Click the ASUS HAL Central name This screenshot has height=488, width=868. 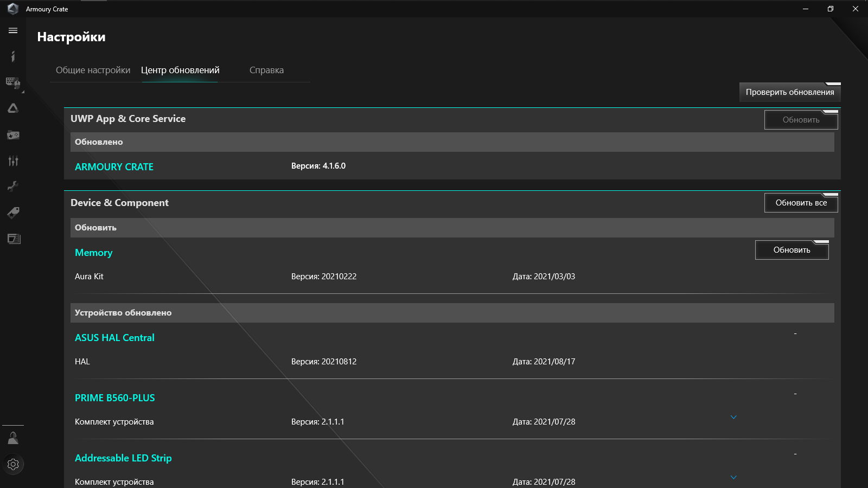(x=114, y=338)
